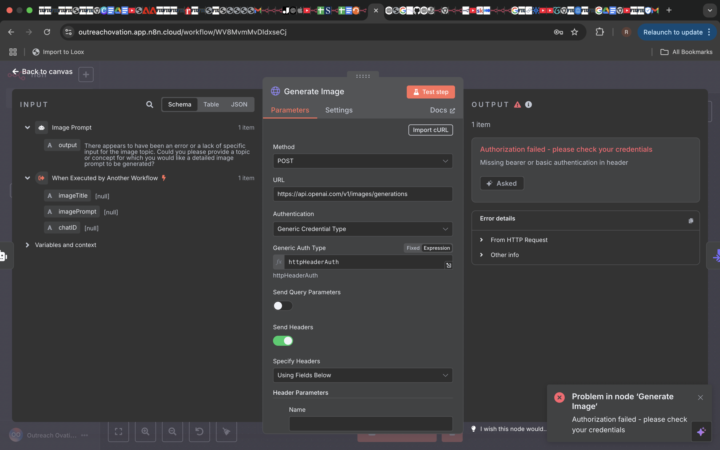Open the Authentication dropdown
The width and height of the screenshot is (720, 450).
[362, 229]
